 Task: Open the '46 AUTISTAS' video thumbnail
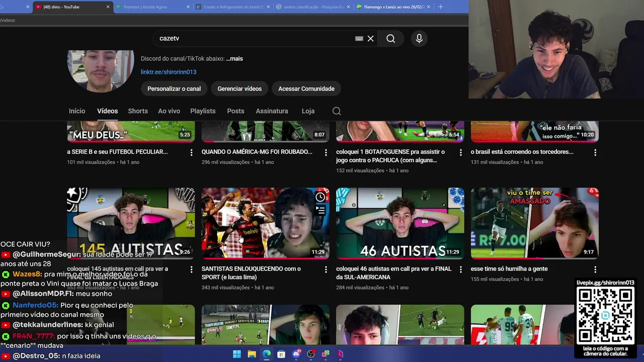tap(400, 223)
